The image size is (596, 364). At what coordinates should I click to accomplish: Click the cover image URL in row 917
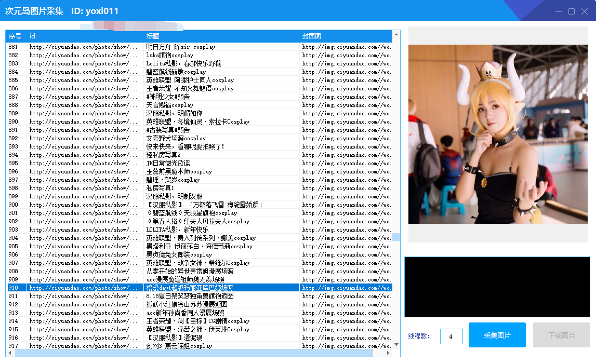(346, 346)
